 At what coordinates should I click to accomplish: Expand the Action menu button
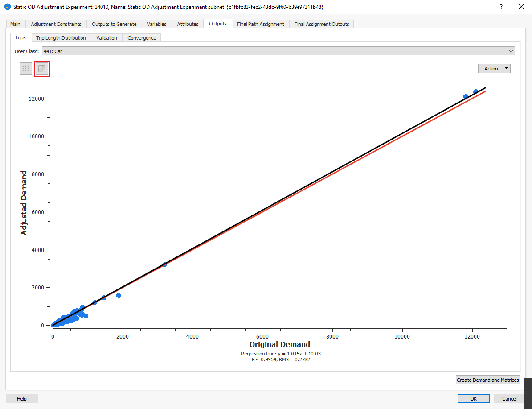coord(494,69)
